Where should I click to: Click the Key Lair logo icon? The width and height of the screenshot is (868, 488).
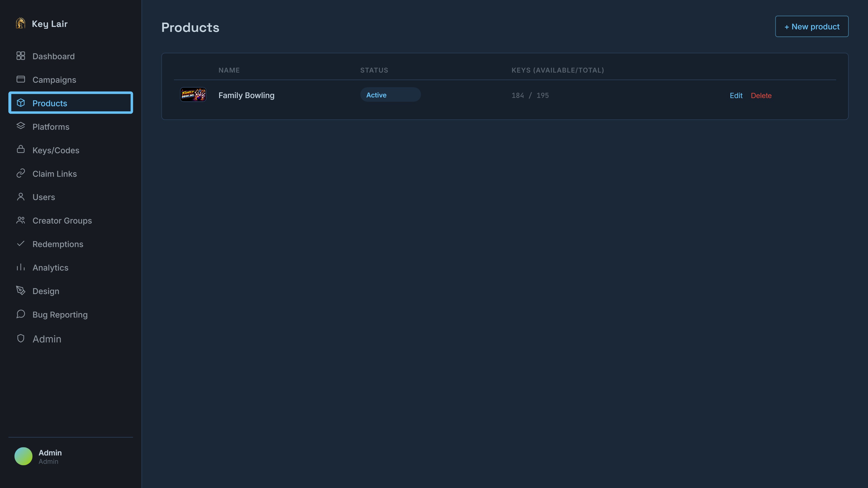pyautogui.click(x=21, y=23)
